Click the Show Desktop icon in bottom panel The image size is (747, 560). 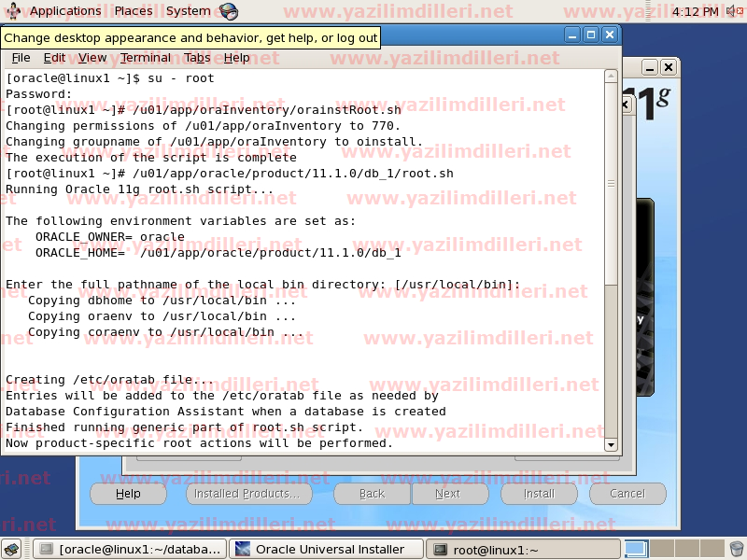point(12,549)
